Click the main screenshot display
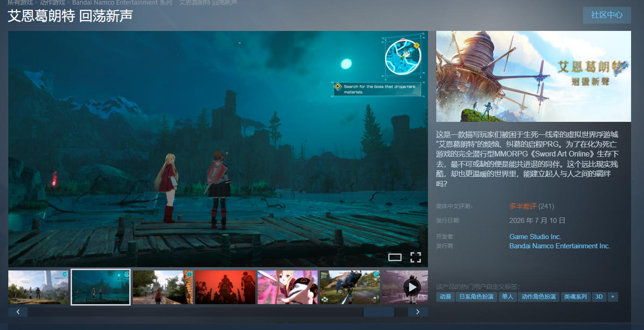The width and height of the screenshot is (644, 330). point(218,149)
